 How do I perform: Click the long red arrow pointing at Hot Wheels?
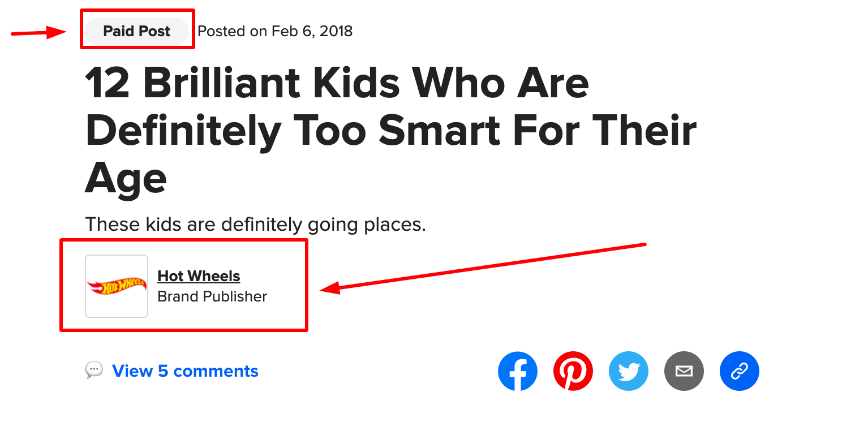(483, 268)
